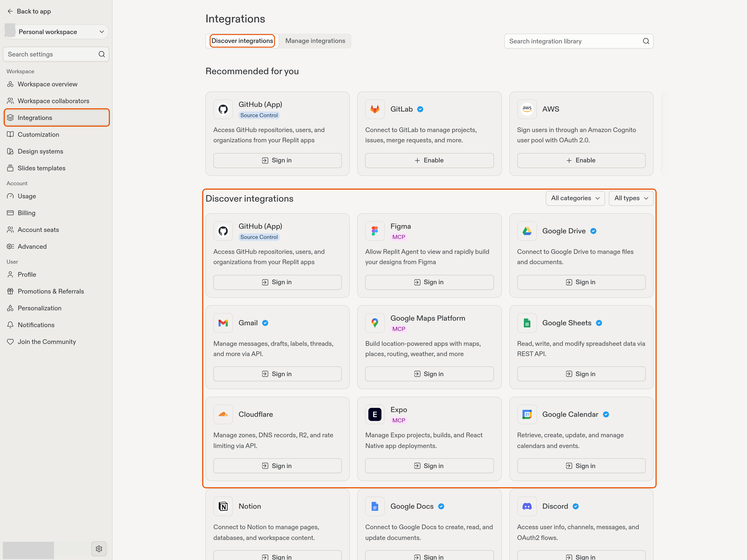
Task: Expand the All categories filter
Action: pyautogui.click(x=575, y=198)
